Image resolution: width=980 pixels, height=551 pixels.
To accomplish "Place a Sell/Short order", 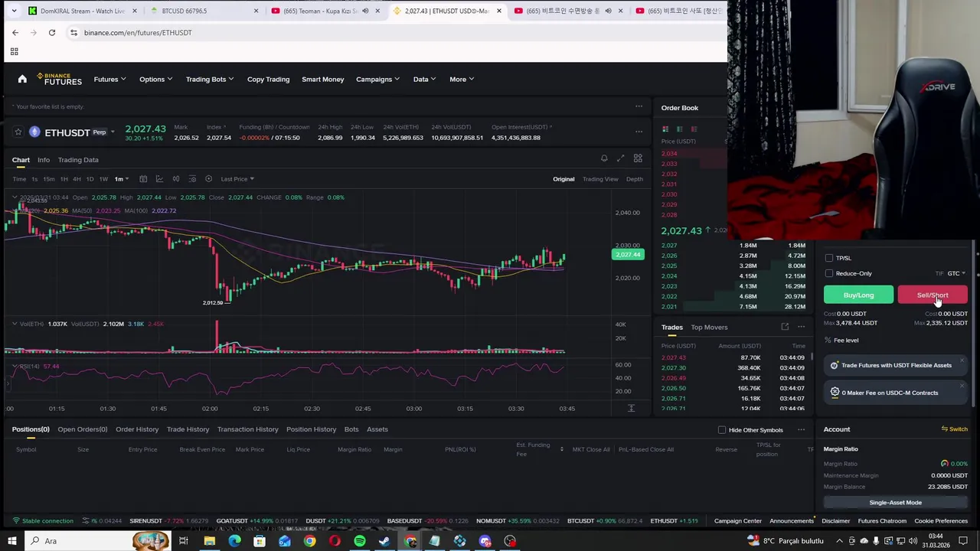I will (x=933, y=295).
